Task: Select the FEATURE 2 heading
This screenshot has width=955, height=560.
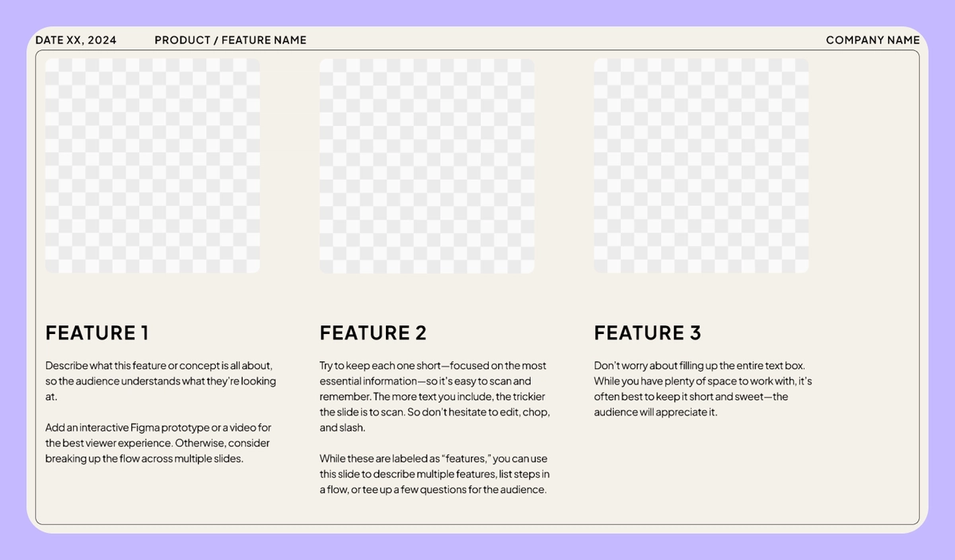Action: click(372, 332)
